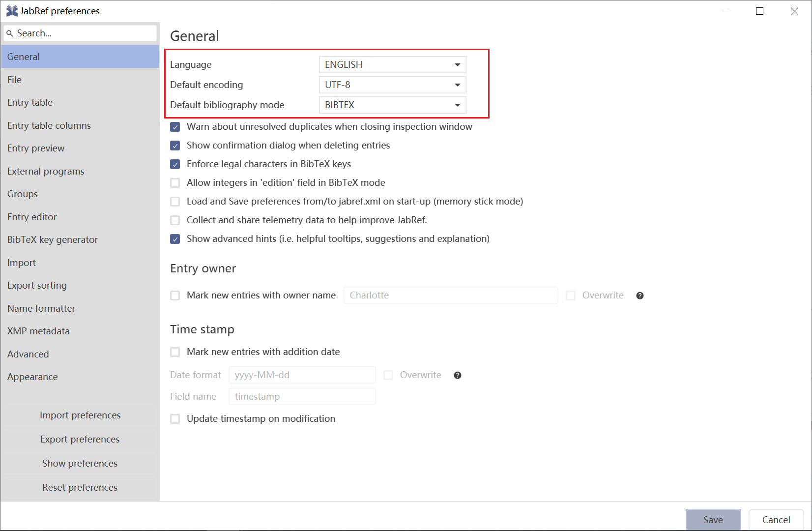
Task: Allow integers in 'edition' field checkbox
Action: [x=175, y=183]
